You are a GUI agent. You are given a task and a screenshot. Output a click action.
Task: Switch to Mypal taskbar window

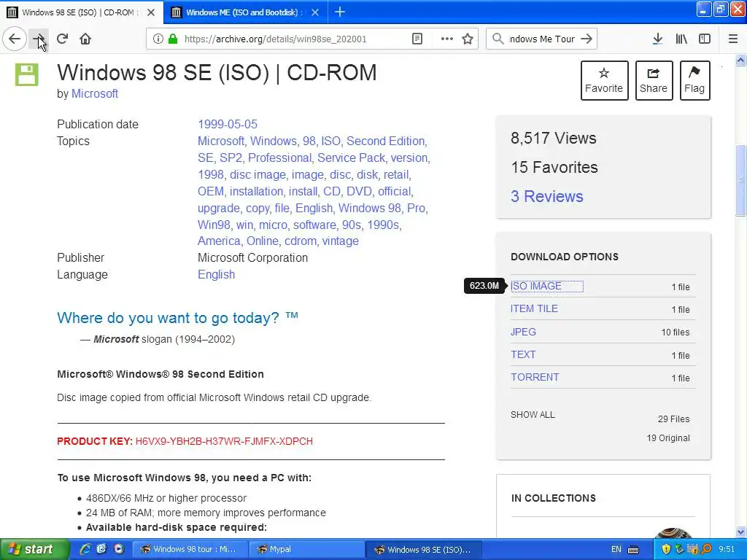306,550
